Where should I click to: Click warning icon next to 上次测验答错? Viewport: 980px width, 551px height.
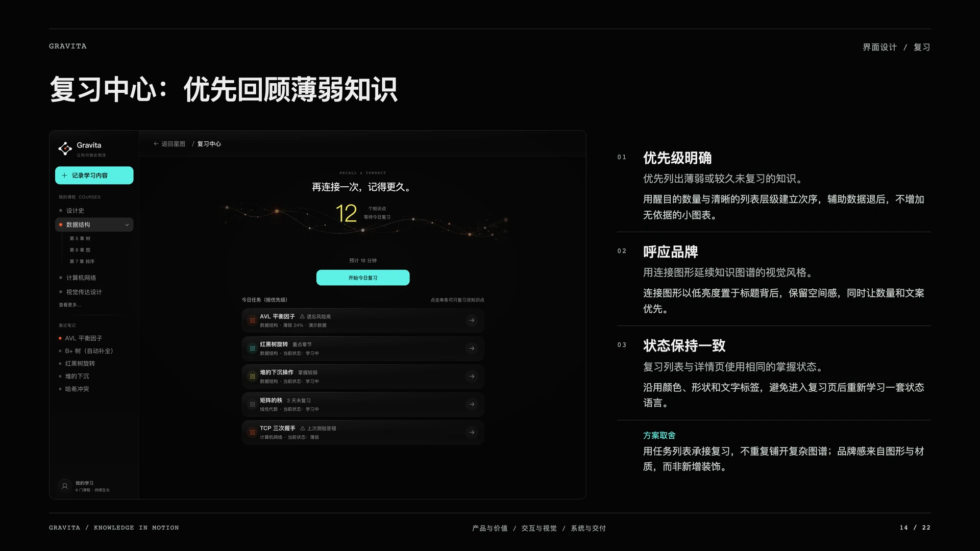(303, 429)
